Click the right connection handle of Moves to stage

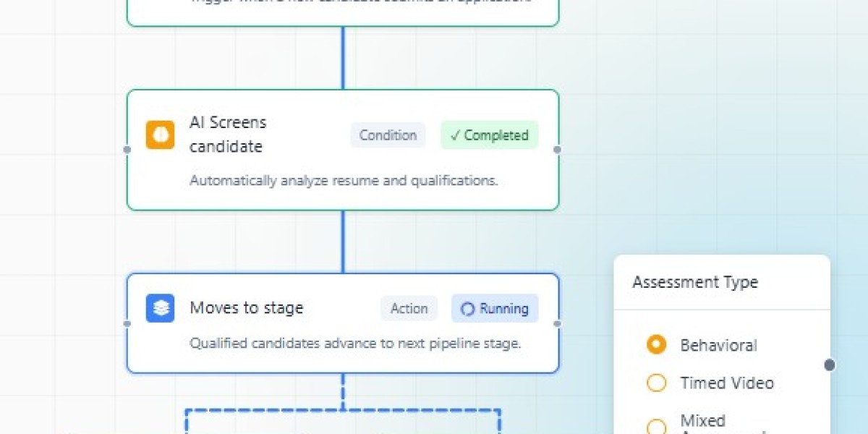557,323
